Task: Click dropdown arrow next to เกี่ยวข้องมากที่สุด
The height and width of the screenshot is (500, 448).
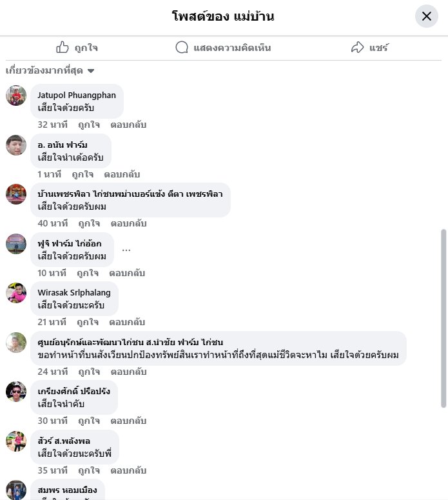Action: [x=91, y=71]
